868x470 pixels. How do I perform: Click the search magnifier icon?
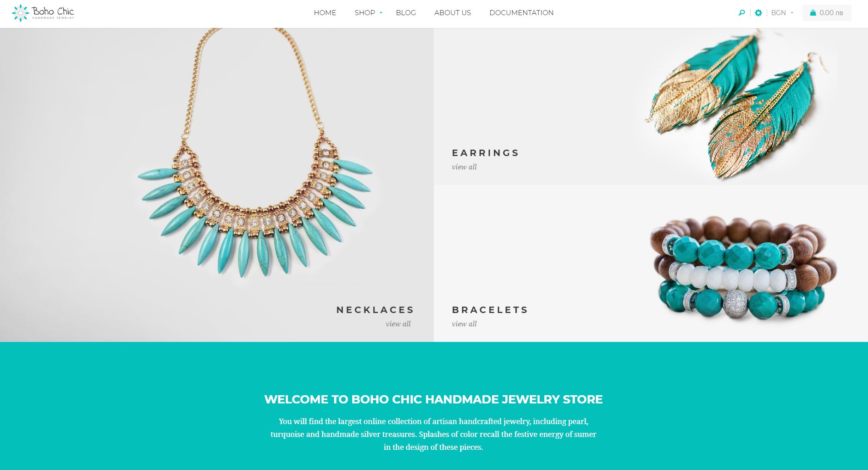coord(741,13)
